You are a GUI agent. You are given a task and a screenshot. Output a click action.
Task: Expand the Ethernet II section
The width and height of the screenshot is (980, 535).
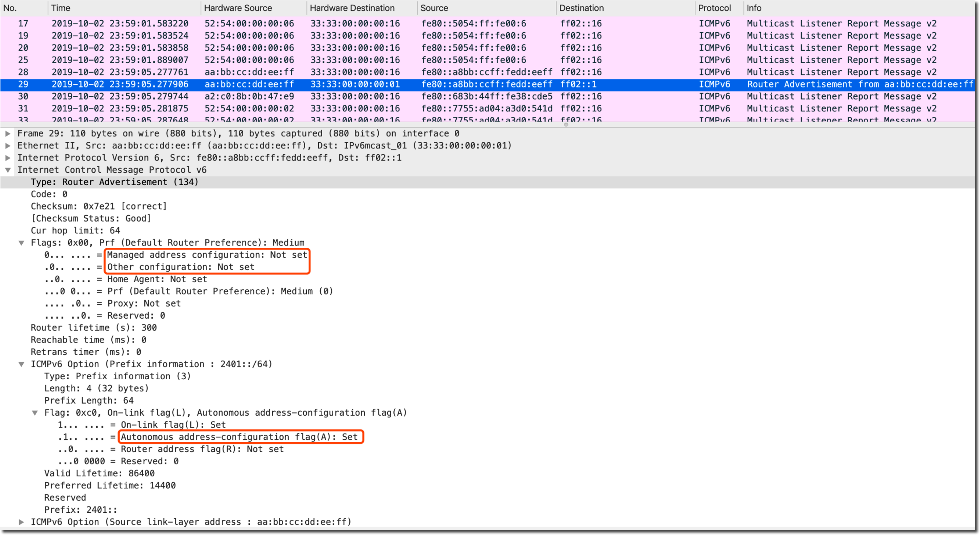click(x=8, y=146)
